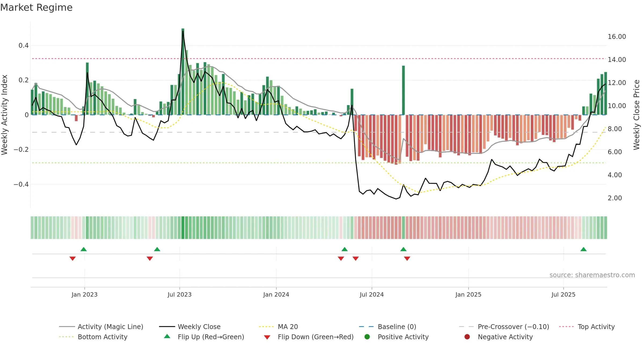
Task: Click the Top Activity legend entry
Action: click(587, 327)
